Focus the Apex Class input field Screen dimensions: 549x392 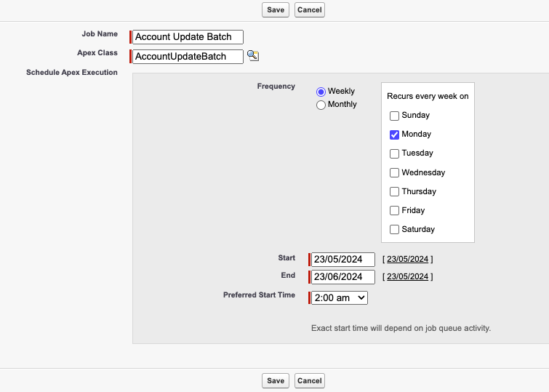point(188,57)
